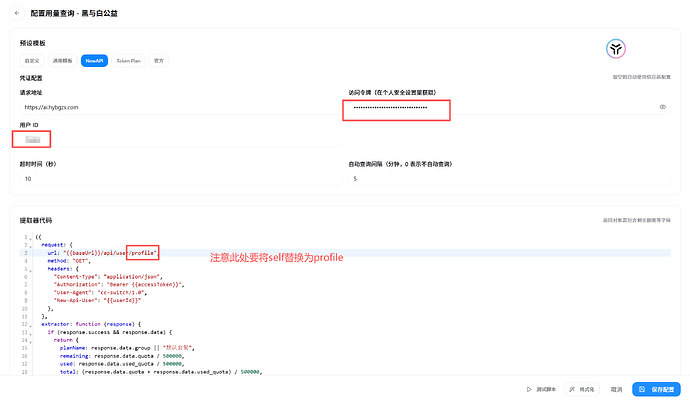Image resolution: width=690 pixels, height=402 pixels.
Task: Collapse the request block fold on line 2
Action: (x=31, y=246)
